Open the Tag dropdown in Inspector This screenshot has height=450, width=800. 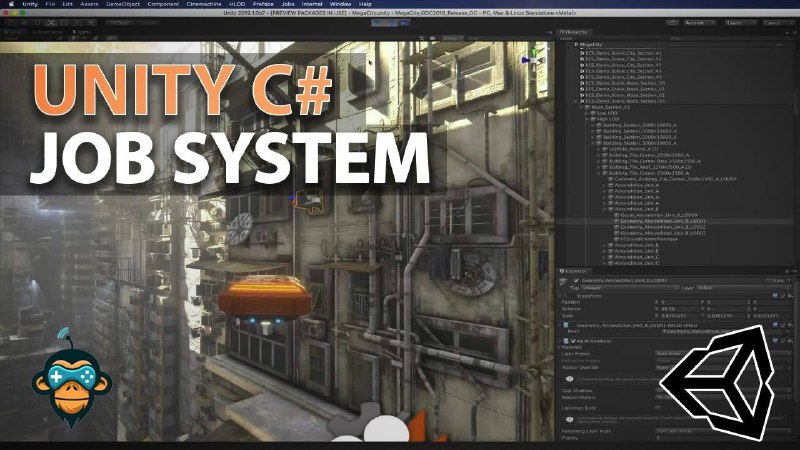(x=630, y=288)
